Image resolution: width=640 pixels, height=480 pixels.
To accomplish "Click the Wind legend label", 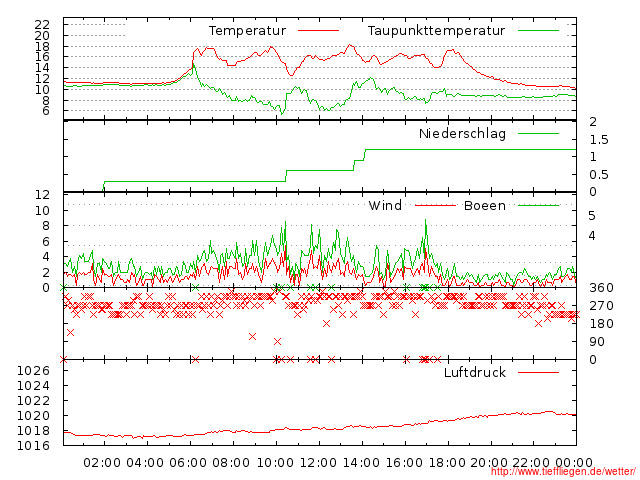I will point(385,205).
